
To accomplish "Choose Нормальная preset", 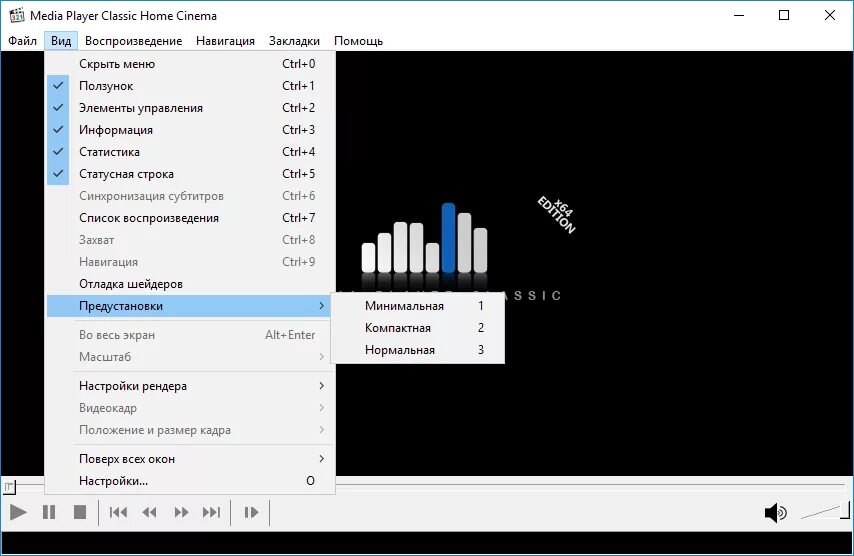I will tap(418, 350).
